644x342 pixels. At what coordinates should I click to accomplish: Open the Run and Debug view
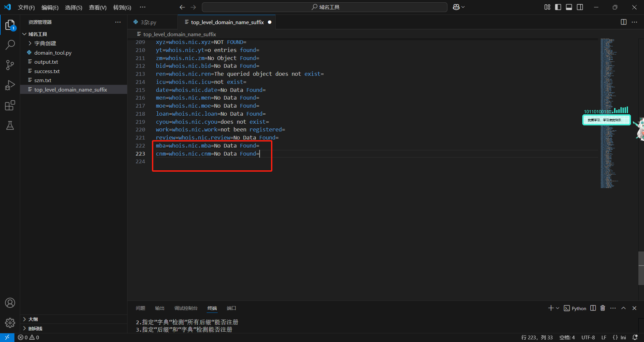[x=10, y=85]
